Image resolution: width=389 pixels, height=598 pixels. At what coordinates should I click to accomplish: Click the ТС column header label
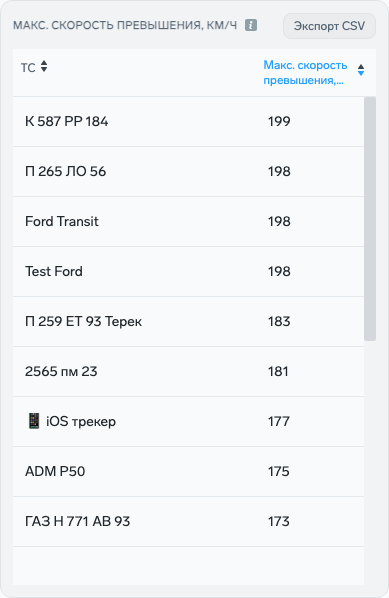point(28,68)
